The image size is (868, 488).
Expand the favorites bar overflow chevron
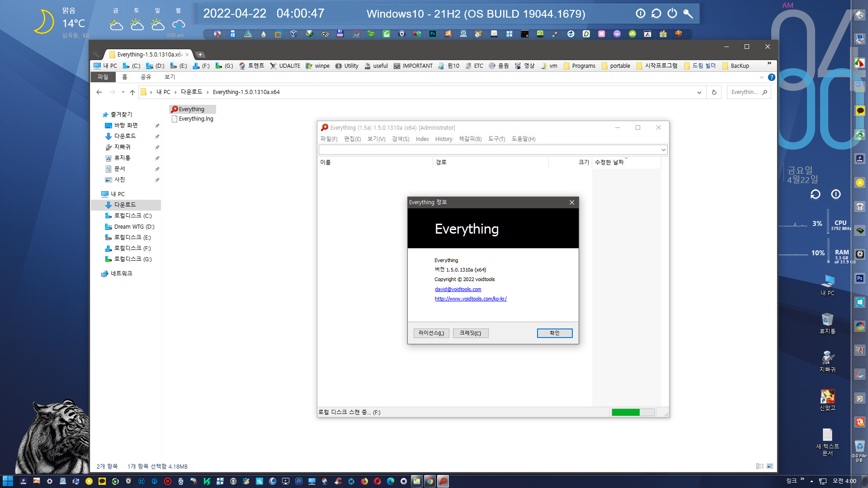coord(769,63)
